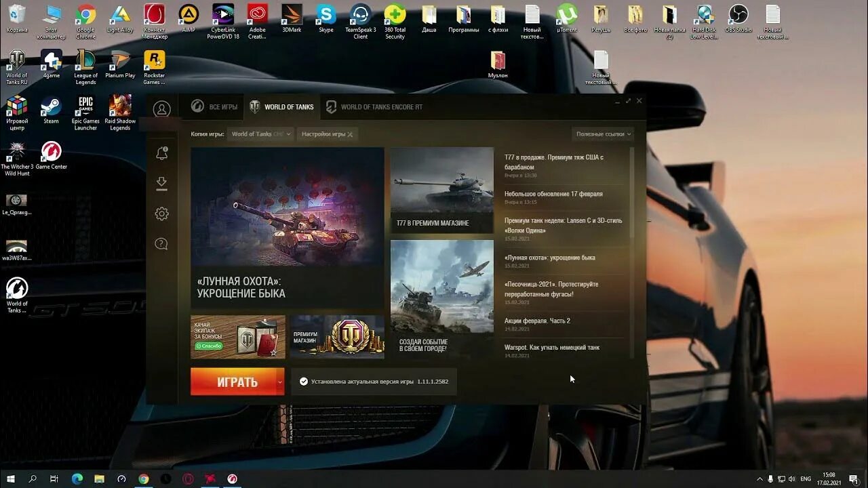The image size is (868, 488).
Task: Select the 3DMark desktop icon
Action: tap(292, 18)
